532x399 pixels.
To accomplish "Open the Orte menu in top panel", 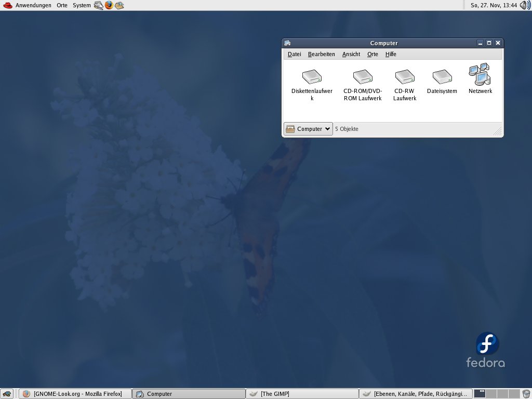I will pyautogui.click(x=62, y=5).
